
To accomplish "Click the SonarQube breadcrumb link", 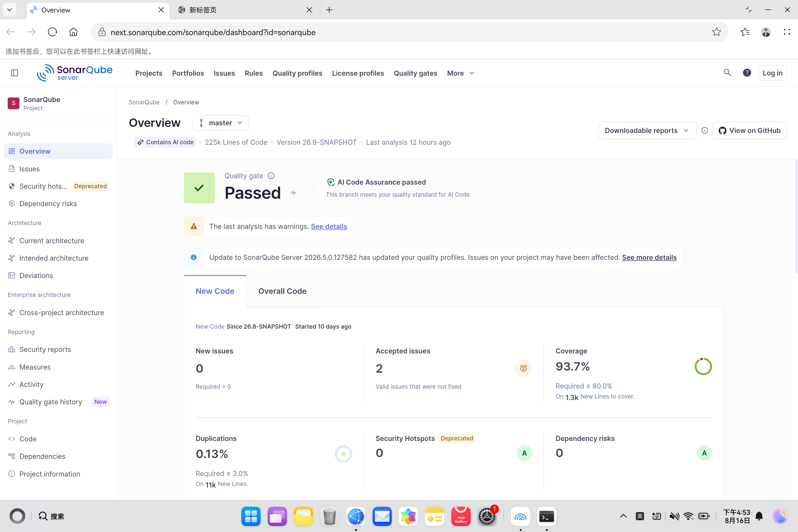I will [x=144, y=102].
